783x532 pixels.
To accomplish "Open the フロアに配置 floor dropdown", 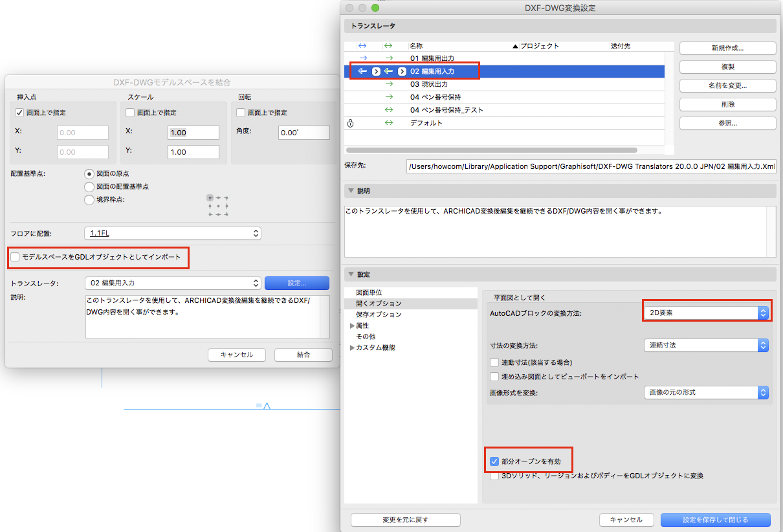I will click(x=172, y=233).
